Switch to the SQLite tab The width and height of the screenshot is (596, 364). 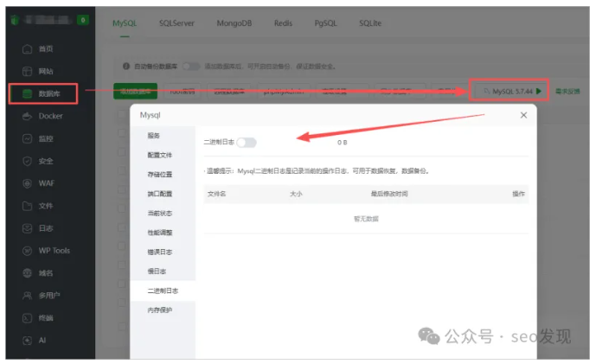[370, 23]
